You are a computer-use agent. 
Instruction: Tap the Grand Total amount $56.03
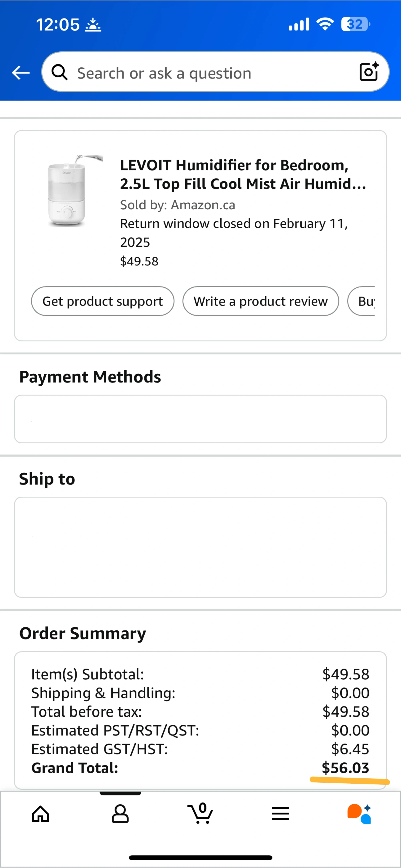click(345, 768)
